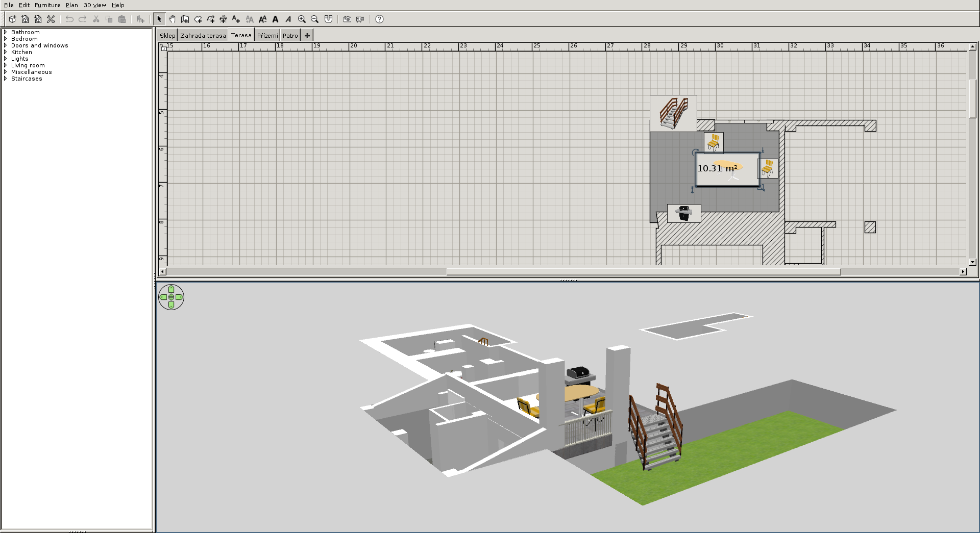The image size is (980, 533).
Task: Click the help question mark button
Action: pos(379,19)
